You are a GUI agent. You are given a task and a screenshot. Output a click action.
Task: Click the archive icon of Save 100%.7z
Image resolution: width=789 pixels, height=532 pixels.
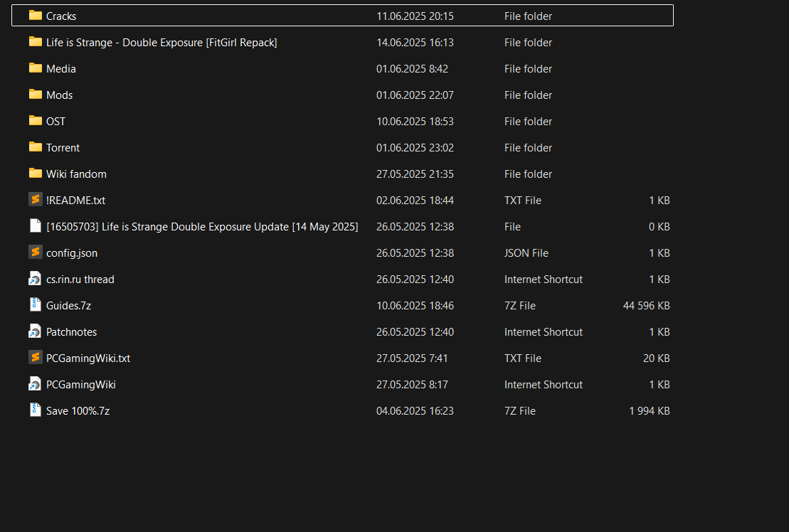click(36, 410)
